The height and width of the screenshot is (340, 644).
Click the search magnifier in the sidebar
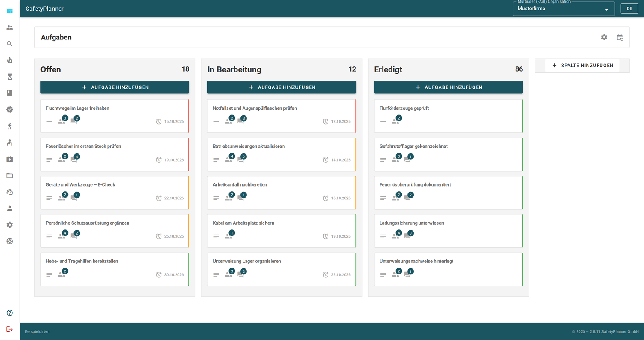10,44
